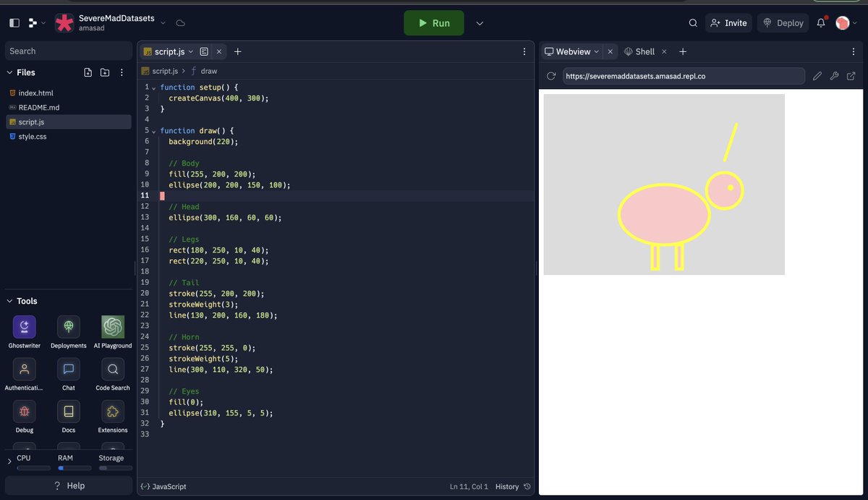
Task: Toggle the left sidebar visibility
Action: (13, 22)
